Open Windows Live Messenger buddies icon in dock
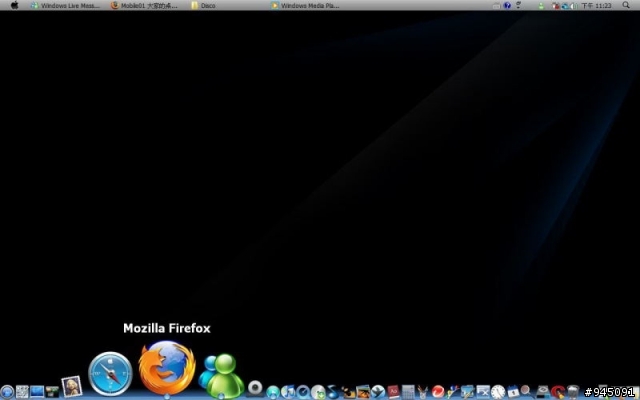The height and width of the screenshot is (400, 640). pyautogui.click(x=221, y=376)
